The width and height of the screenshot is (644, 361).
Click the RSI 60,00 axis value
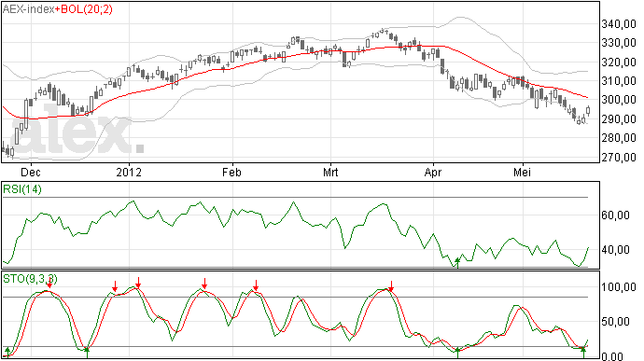pos(615,215)
